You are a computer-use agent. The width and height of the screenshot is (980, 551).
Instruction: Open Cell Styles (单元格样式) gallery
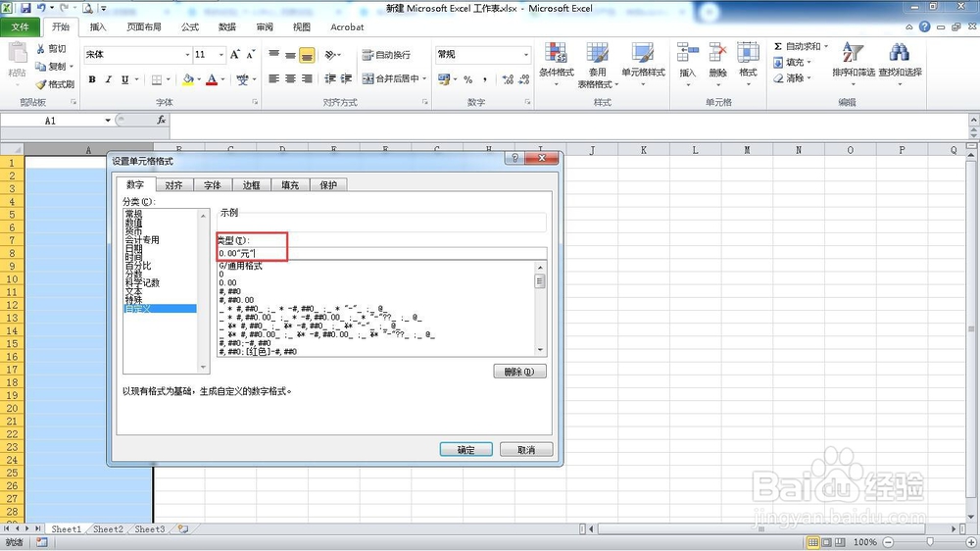click(x=643, y=64)
